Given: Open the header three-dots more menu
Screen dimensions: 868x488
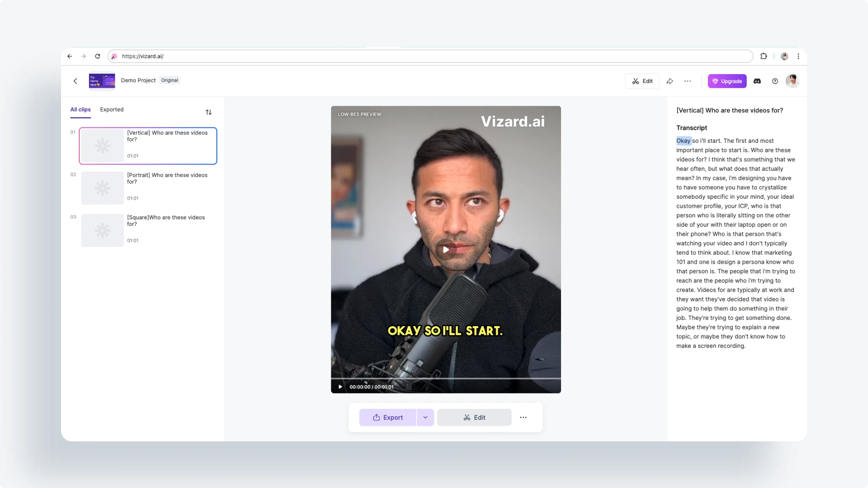Looking at the screenshot, I should click(688, 81).
